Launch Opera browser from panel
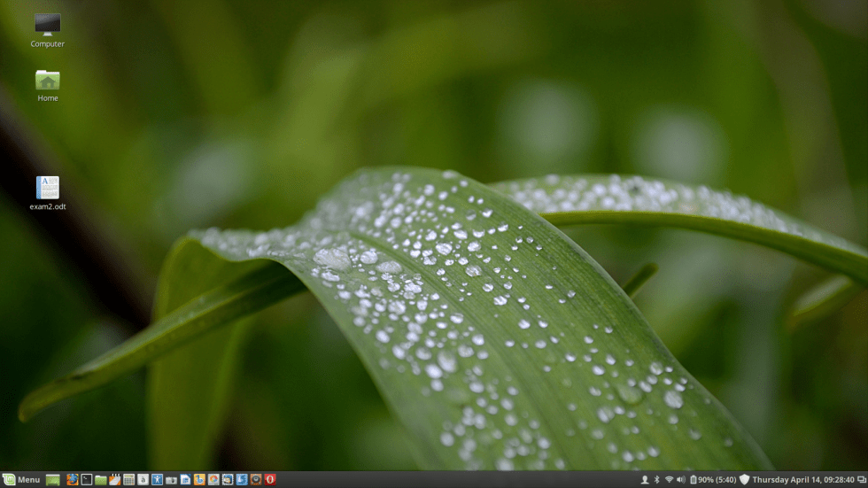Screen dimensions: 868x488 point(270,479)
